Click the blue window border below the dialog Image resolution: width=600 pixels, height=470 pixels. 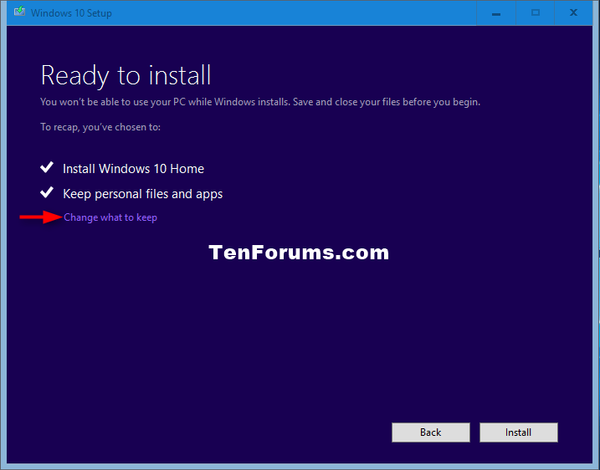tap(300, 465)
